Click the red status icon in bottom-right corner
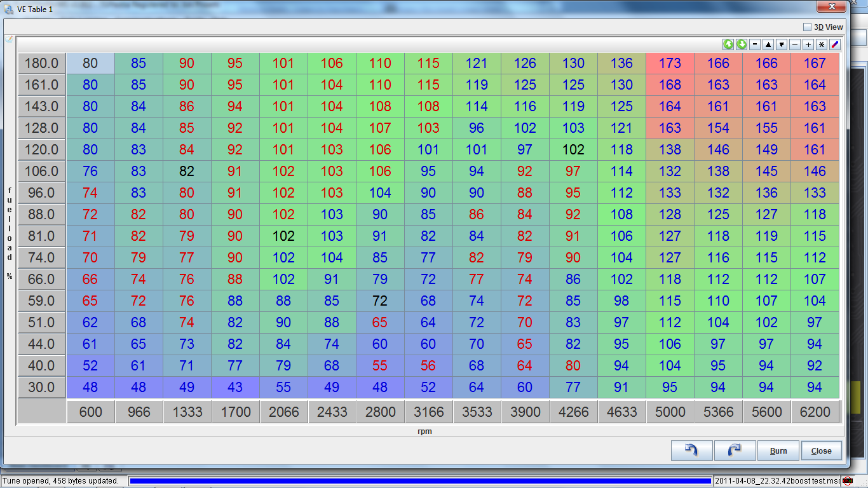This screenshot has width=868, height=488. 848,481
